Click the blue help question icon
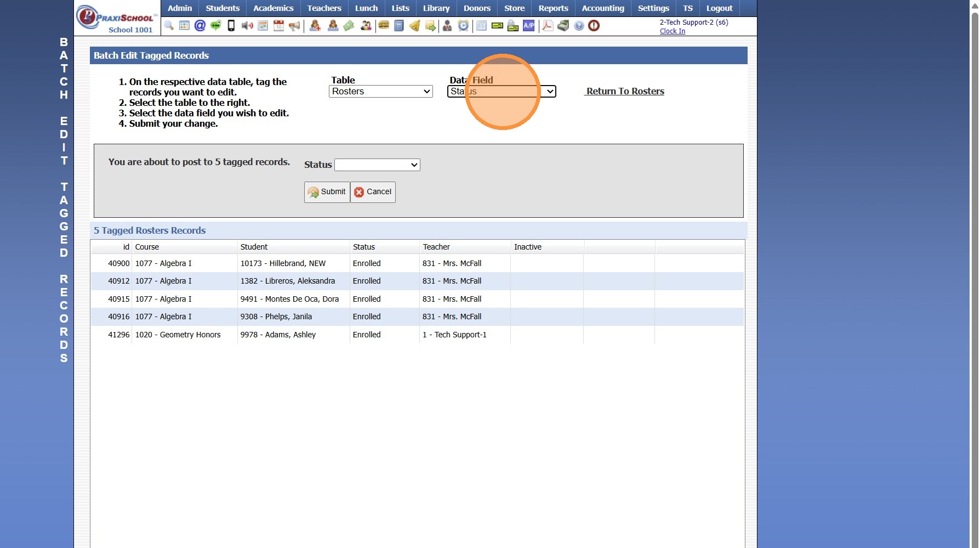 point(579,26)
